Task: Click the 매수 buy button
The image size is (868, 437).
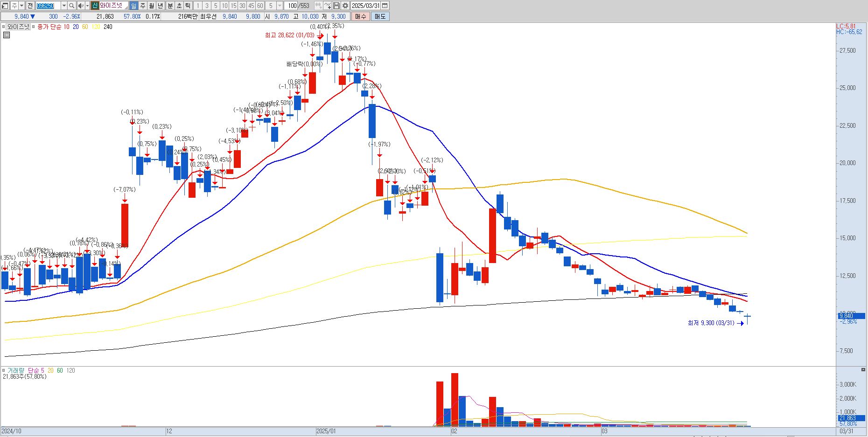Action: coord(361,16)
